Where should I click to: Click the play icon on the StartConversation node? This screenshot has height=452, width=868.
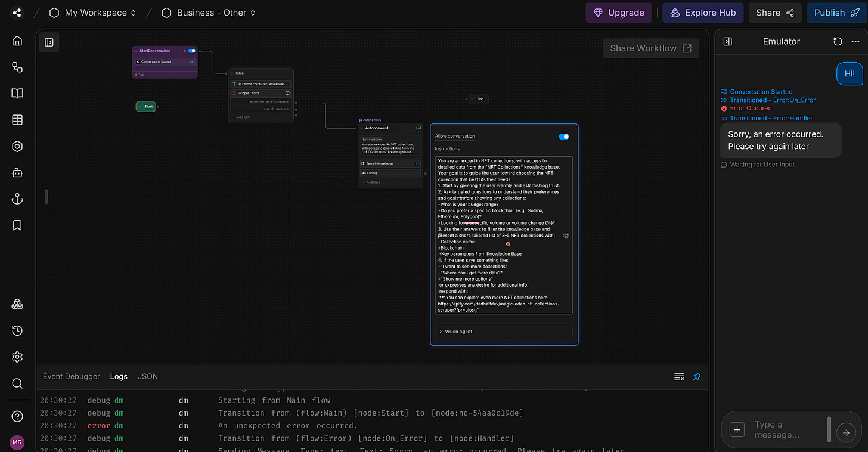(185, 51)
